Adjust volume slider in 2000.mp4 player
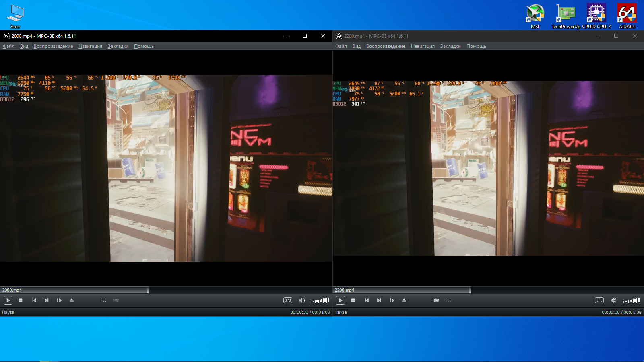 (320, 300)
